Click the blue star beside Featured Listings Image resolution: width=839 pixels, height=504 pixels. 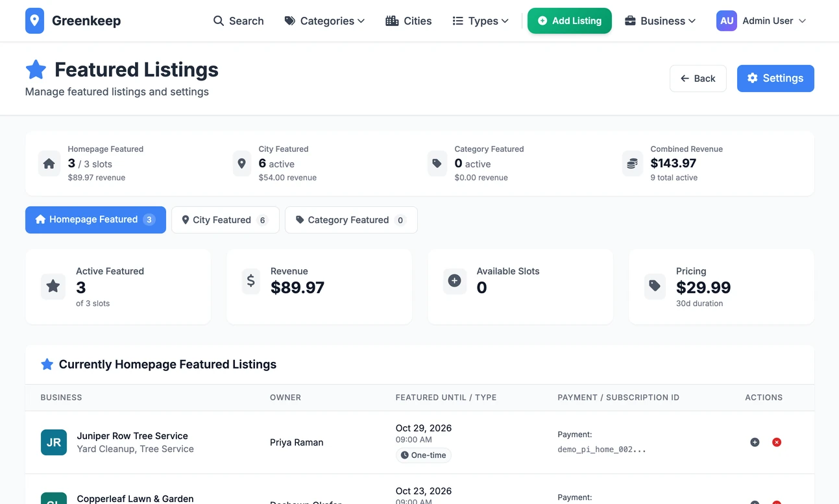point(36,69)
